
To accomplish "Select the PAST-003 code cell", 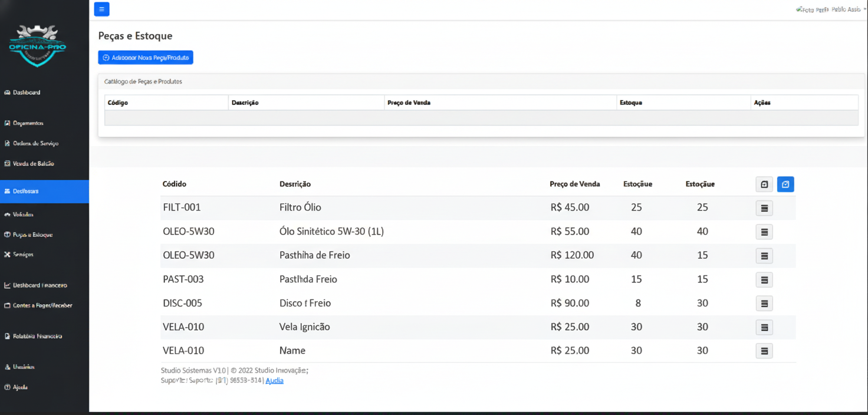I will [x=183, y=279].
